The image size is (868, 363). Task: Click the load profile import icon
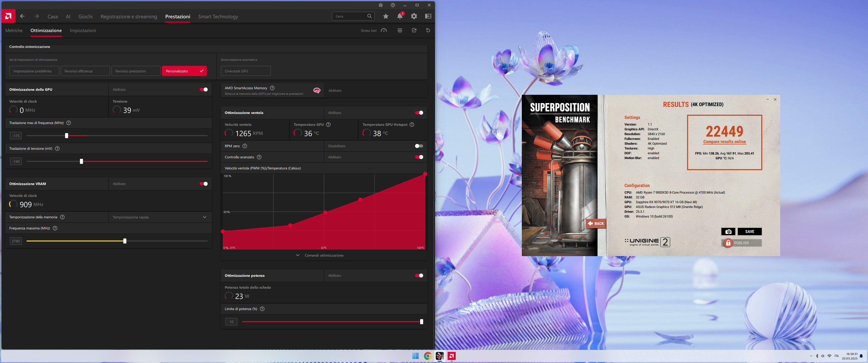pyautogui.click(x=400, y=30)
